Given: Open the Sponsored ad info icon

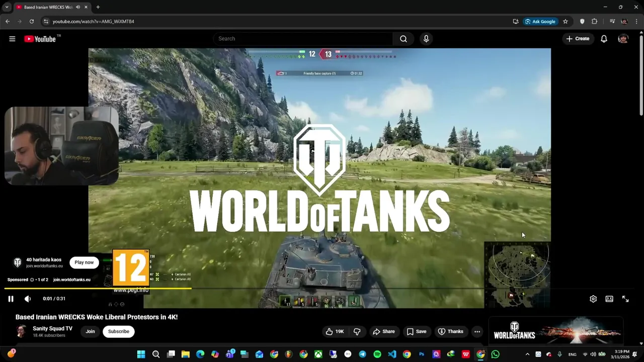Looking at the screenshot, I should [32, 280].
